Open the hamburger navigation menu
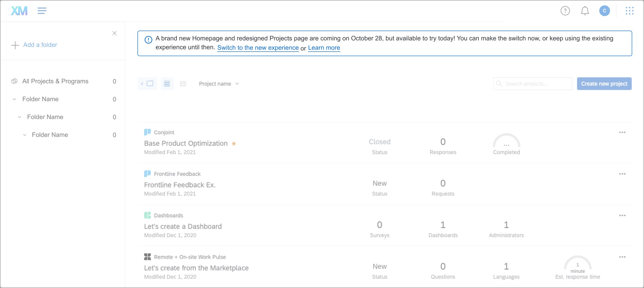 pyautogui.click(x=42, y=11)
